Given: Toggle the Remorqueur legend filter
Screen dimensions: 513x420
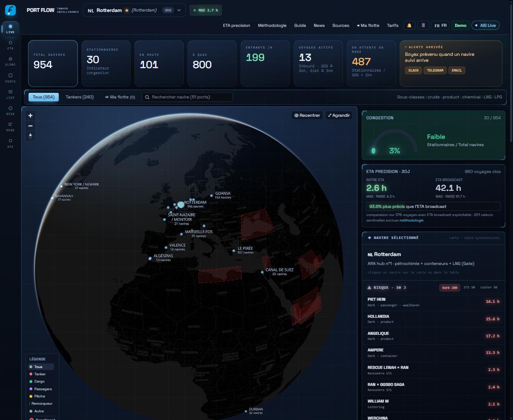Looking at the screenshot, I should coord(41,403).
